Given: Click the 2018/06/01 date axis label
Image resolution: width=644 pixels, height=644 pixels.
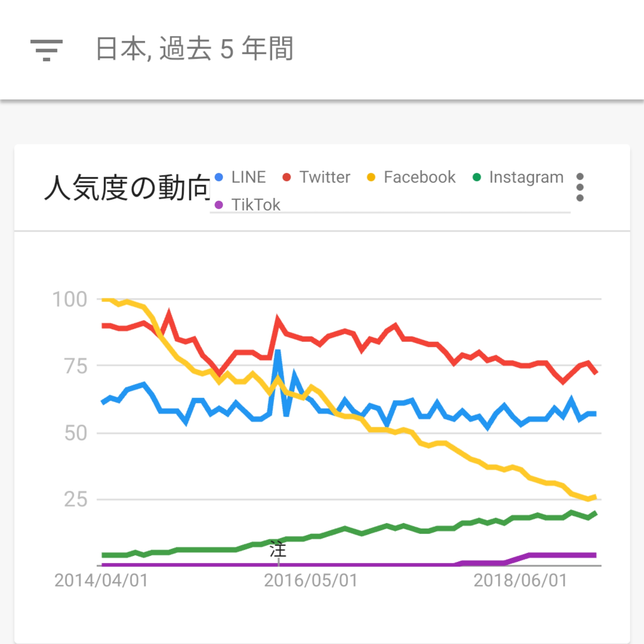Looking at the screenshot, I should coord(520,581).
